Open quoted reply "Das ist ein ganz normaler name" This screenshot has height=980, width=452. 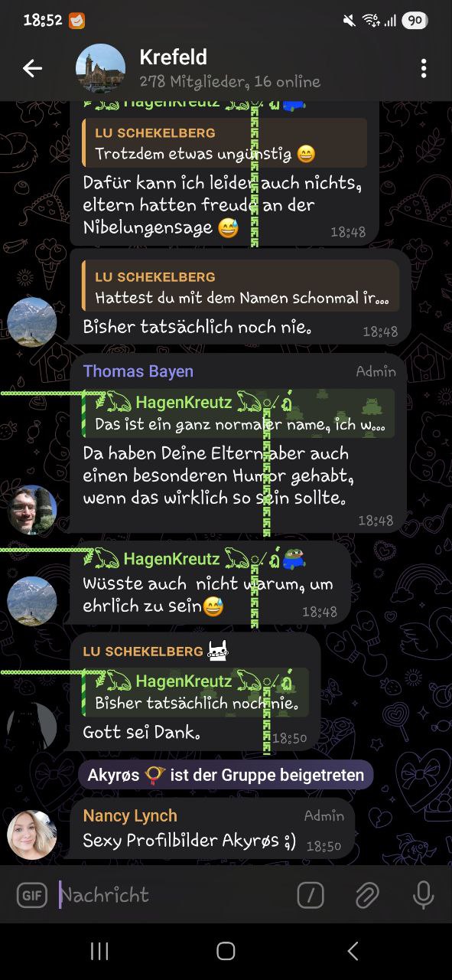(239, 413)
